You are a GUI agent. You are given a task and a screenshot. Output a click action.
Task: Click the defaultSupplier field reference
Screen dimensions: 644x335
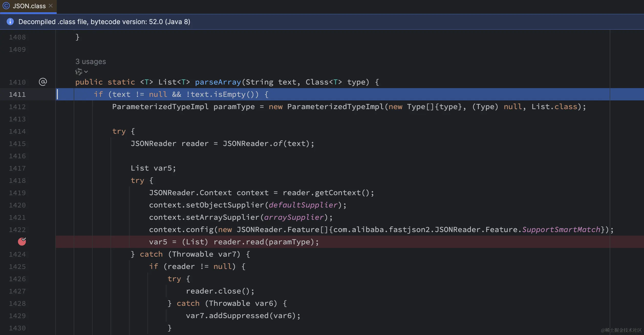click(x=303, y=205)
